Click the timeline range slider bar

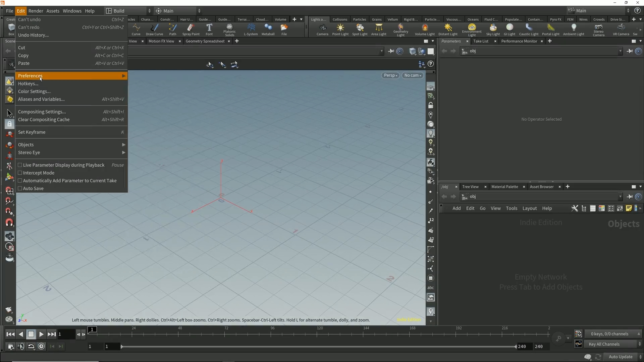[318, 347]
